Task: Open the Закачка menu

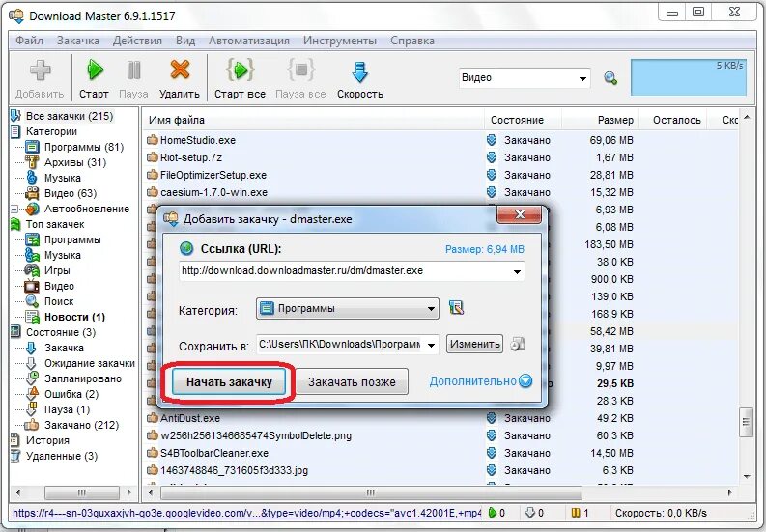Action: coord(77,41)
